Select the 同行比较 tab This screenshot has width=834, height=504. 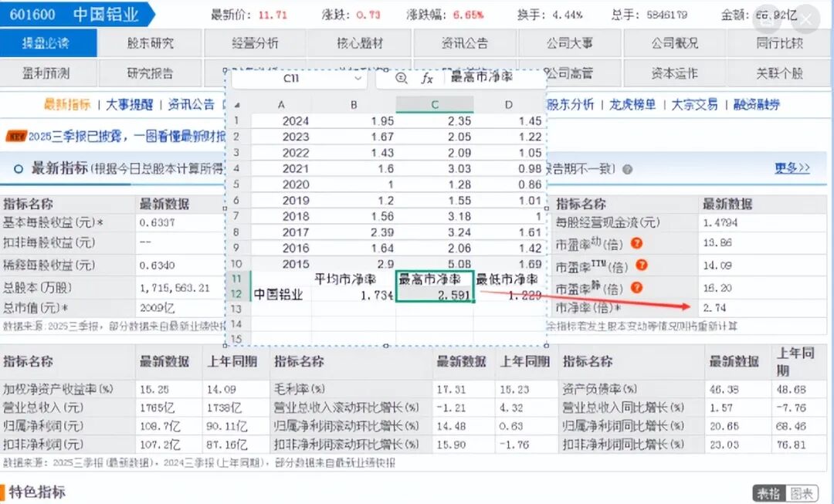[x=780, y=43]
